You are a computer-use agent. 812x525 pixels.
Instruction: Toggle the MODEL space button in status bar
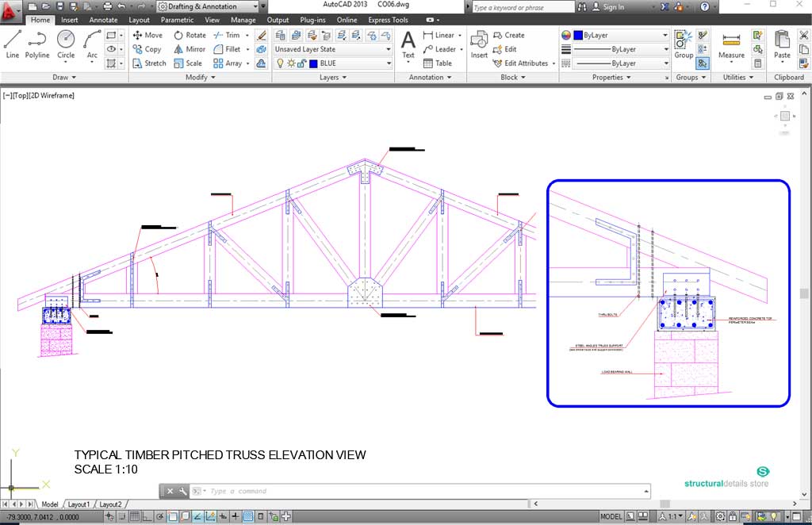click(611, 516)
